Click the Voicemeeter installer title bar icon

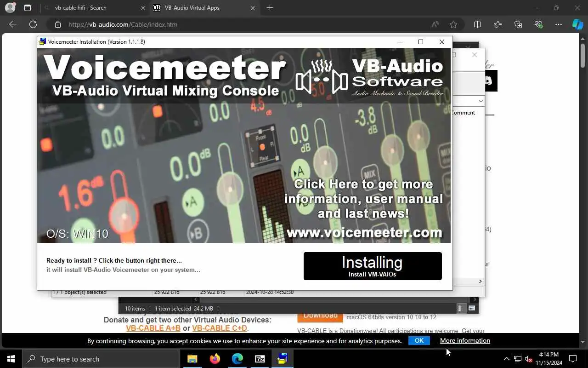click(43, 41)
